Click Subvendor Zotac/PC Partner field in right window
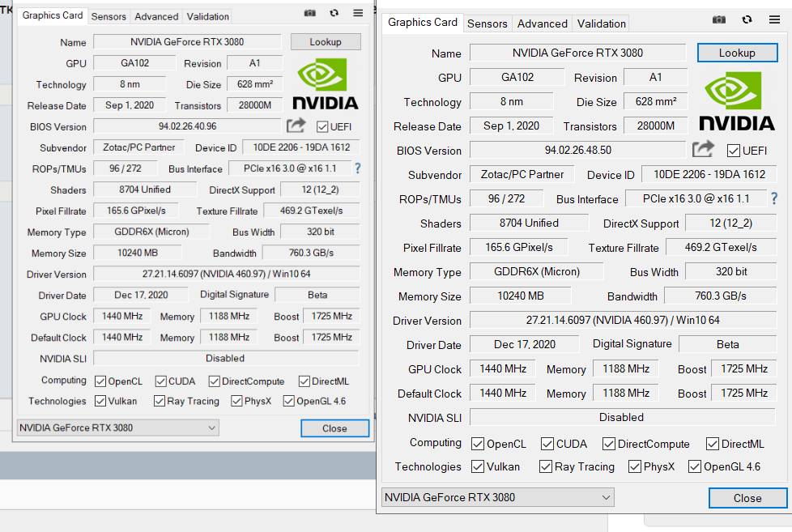 tap(522, 174)
